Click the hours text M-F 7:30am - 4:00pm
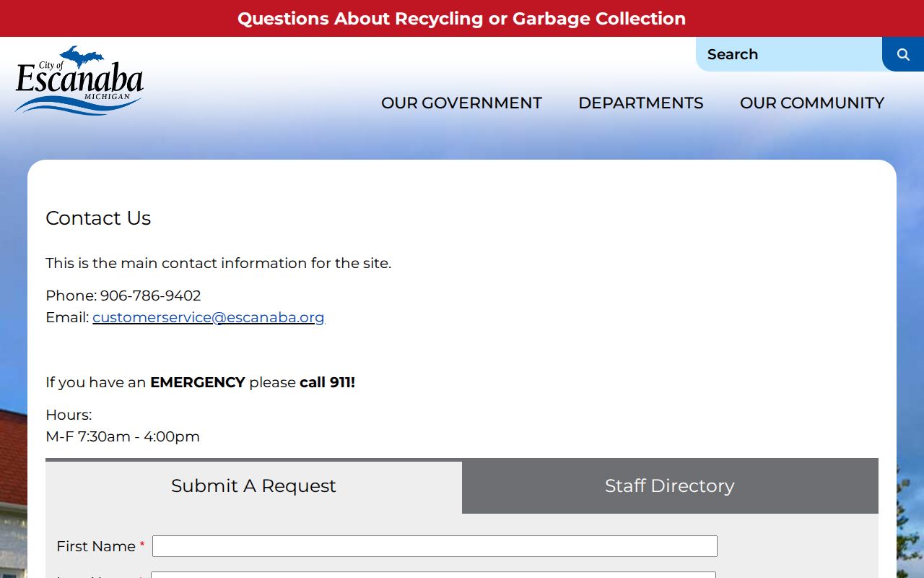The height and width of the screenshot is (578, 924). [x=123, y=436]
